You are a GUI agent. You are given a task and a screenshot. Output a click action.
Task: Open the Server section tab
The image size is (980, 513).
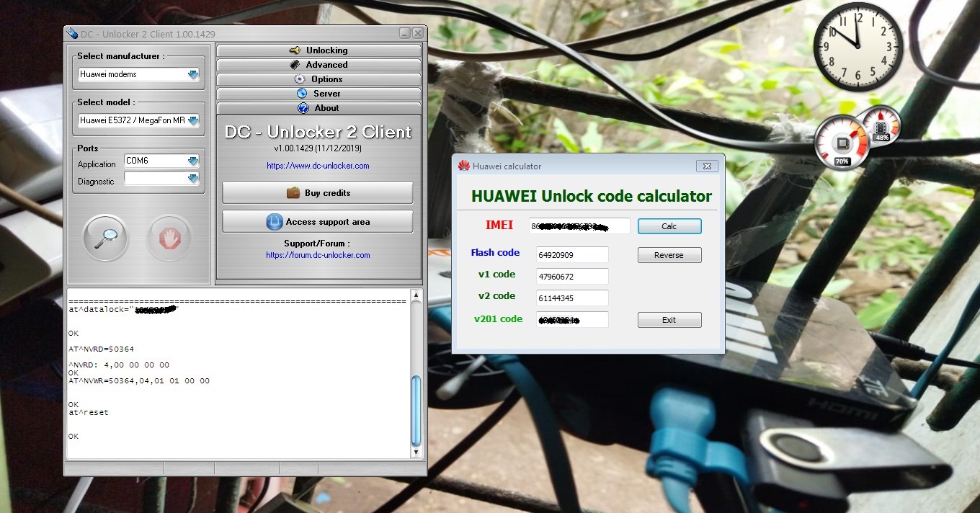(318, 94)
